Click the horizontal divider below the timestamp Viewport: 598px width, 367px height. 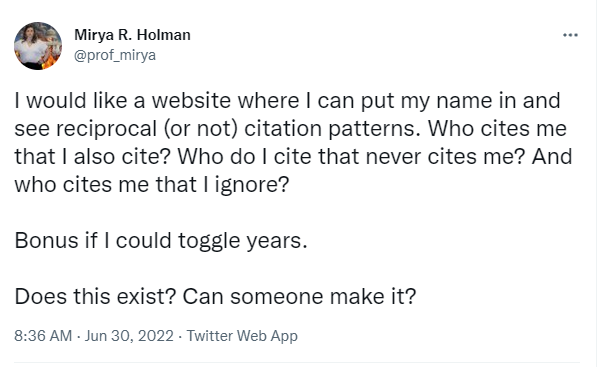[297, 362]
